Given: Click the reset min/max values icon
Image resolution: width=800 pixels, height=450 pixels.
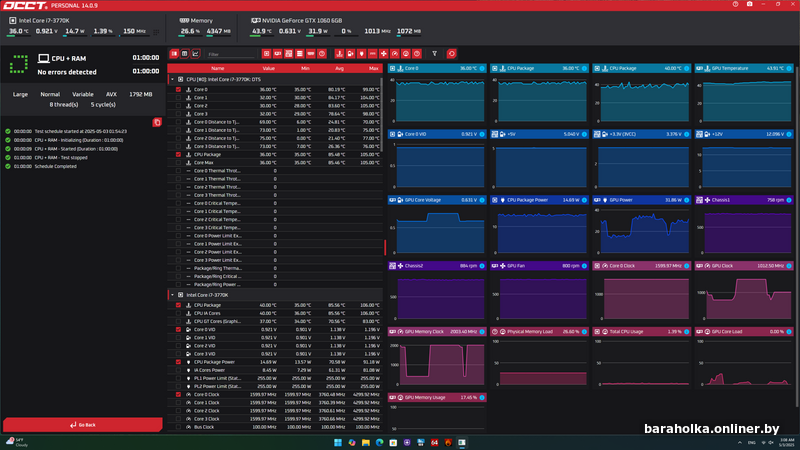Looking at the screenshot, I should point(452,54).
